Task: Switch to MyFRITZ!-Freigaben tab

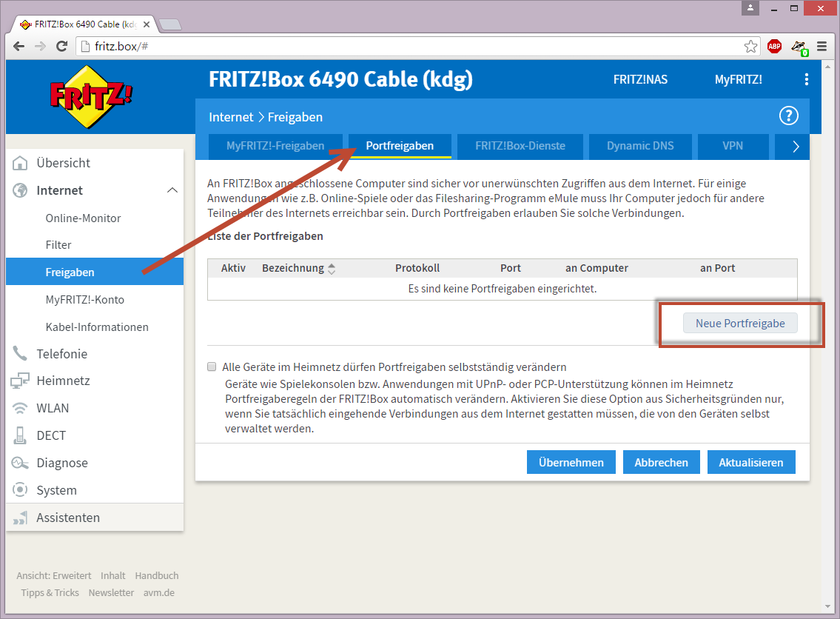Action: click(x=275, y=146)
